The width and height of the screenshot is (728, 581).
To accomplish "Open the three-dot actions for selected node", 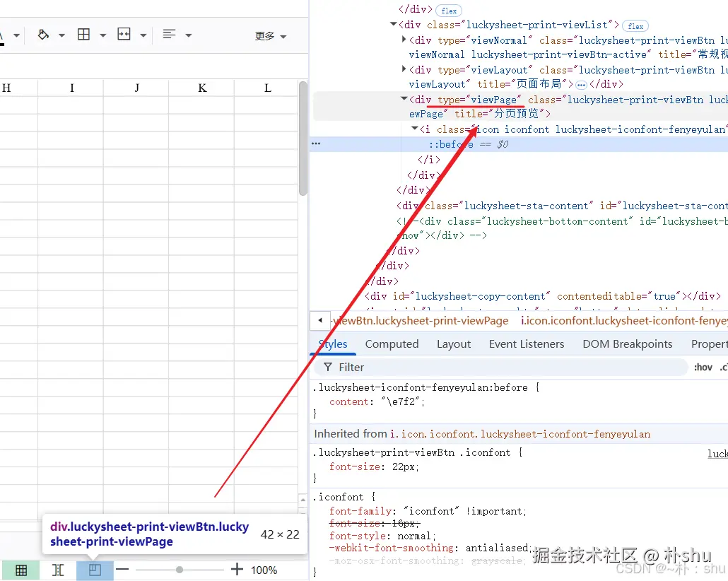I will [x=316, y=143].
